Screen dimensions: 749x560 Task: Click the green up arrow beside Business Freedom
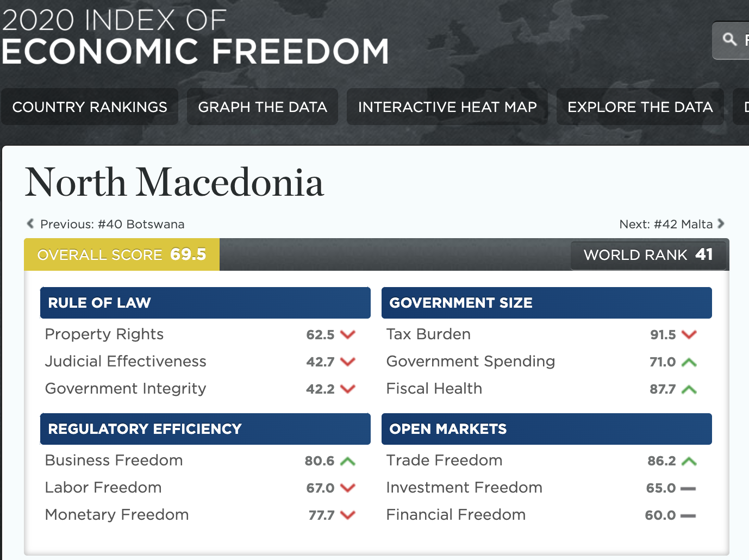click(347, 461)
